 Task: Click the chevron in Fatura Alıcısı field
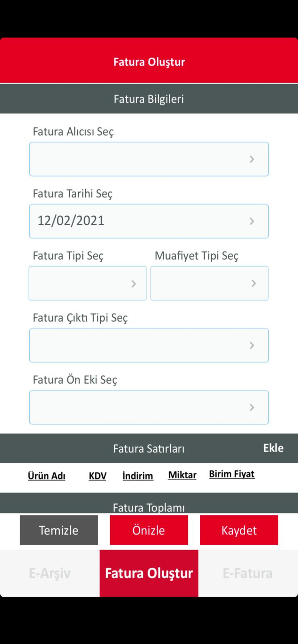tap(252, 159)
